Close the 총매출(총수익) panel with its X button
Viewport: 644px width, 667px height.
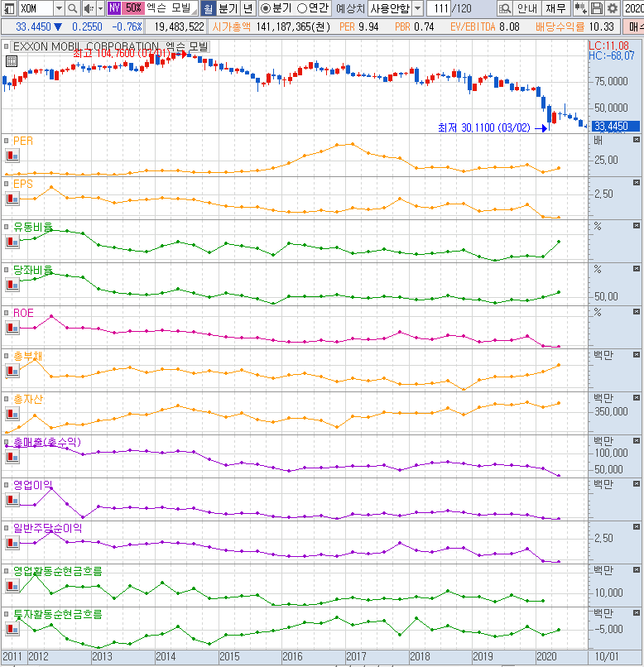pos(637,440)
